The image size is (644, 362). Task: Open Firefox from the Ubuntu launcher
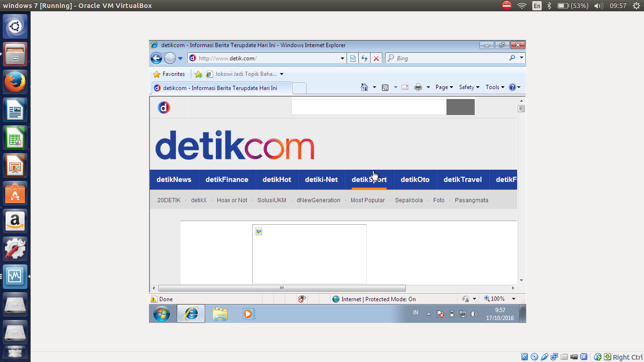pyautogui.click(x=15, y=82)
